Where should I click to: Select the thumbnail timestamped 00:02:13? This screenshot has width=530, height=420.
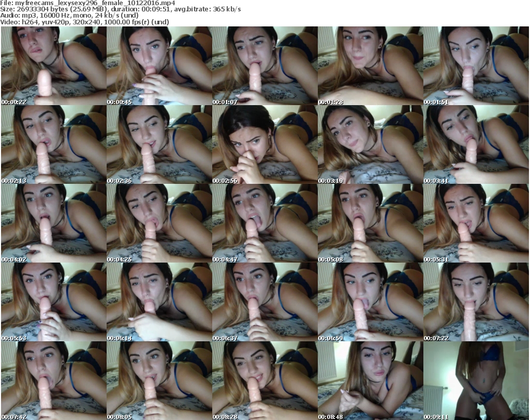click(x=53, y=144)
